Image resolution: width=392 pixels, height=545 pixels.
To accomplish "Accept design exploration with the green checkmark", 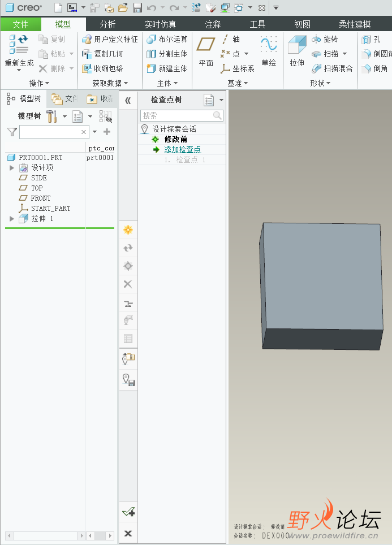I will [128, 512].
